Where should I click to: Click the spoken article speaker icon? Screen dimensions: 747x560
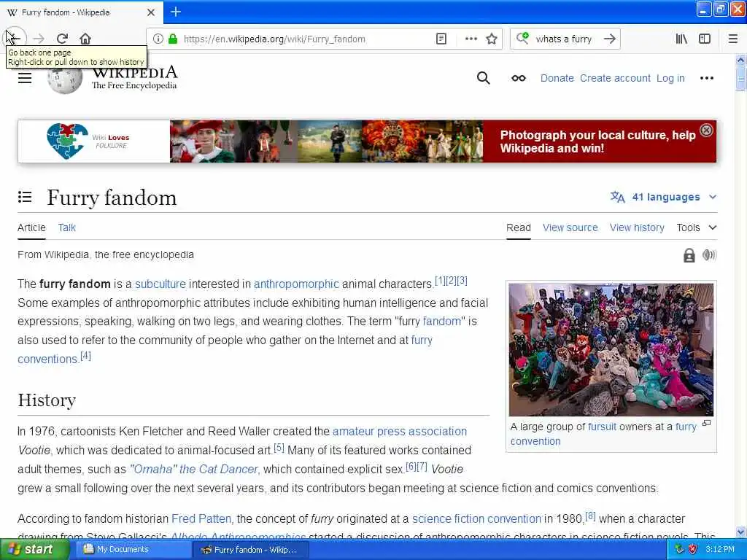coord(709,255)
